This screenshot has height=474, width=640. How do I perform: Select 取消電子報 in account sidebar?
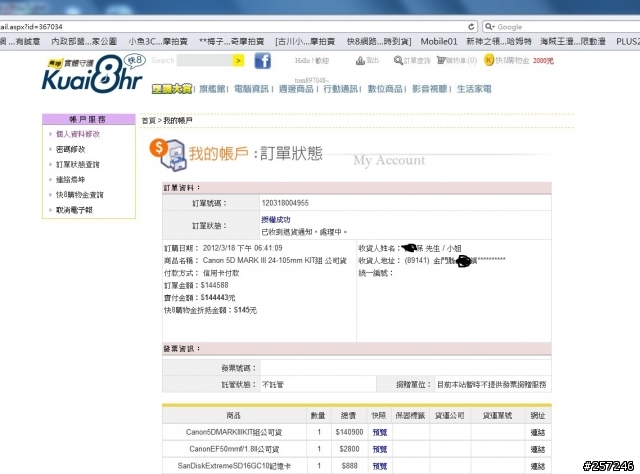(x=74, y=210)
